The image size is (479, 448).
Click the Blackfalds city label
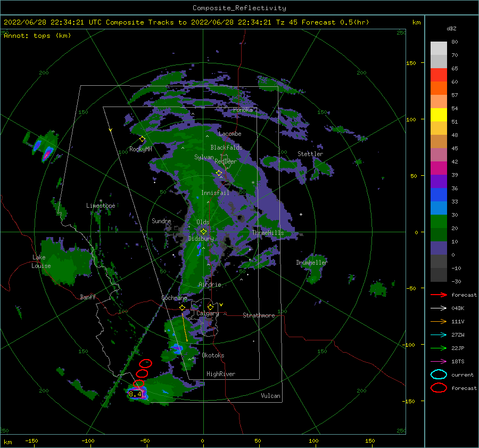point(226,148)
